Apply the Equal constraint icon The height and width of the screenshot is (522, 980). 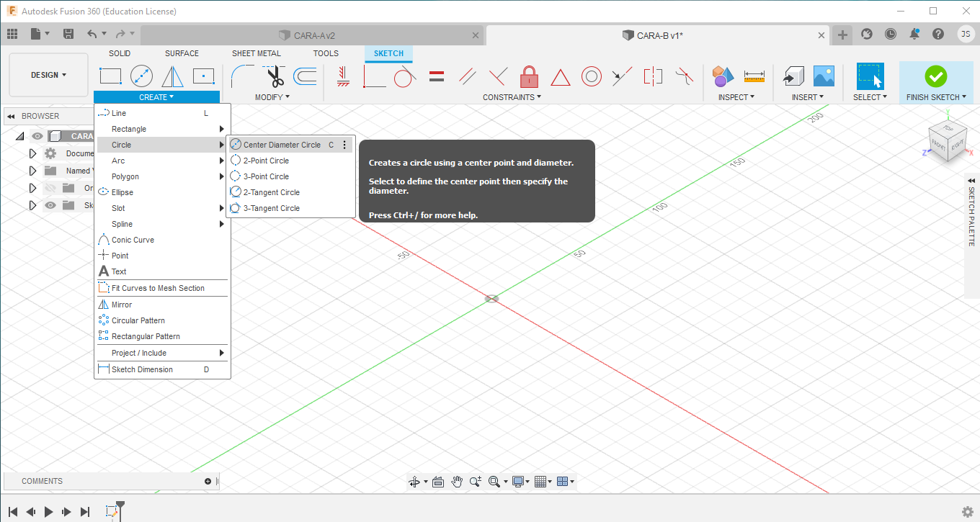pyautogui.click(x=436, y=76)
